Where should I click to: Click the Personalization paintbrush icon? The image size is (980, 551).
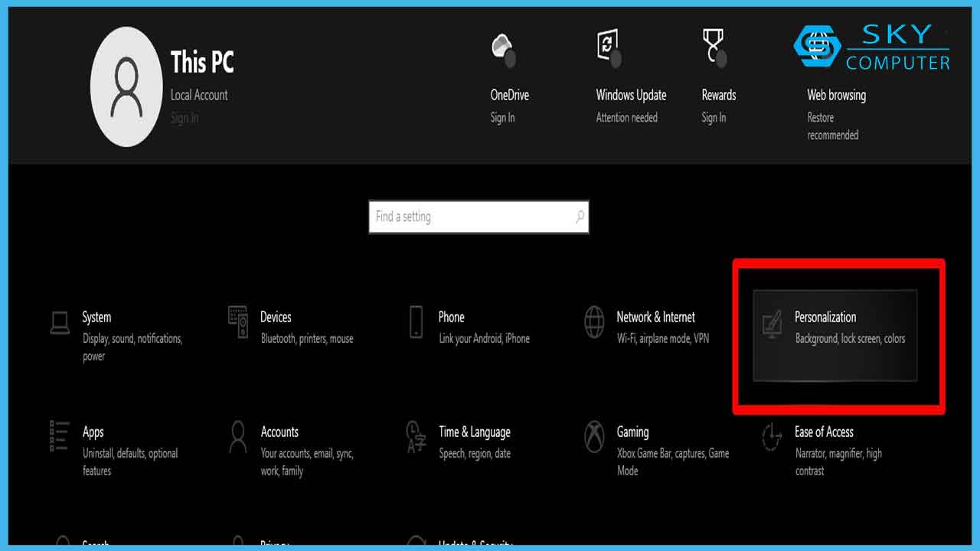(x=772, y=324)
